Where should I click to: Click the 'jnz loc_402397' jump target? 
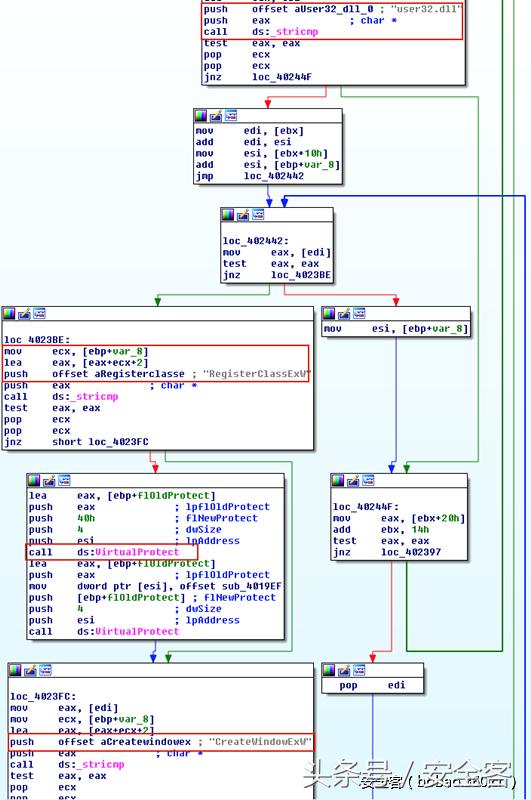coord(411,552)
